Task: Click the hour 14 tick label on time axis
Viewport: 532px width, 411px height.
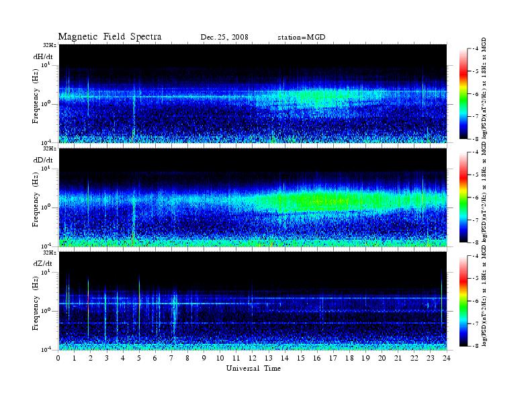Action: tap(285, 358)
